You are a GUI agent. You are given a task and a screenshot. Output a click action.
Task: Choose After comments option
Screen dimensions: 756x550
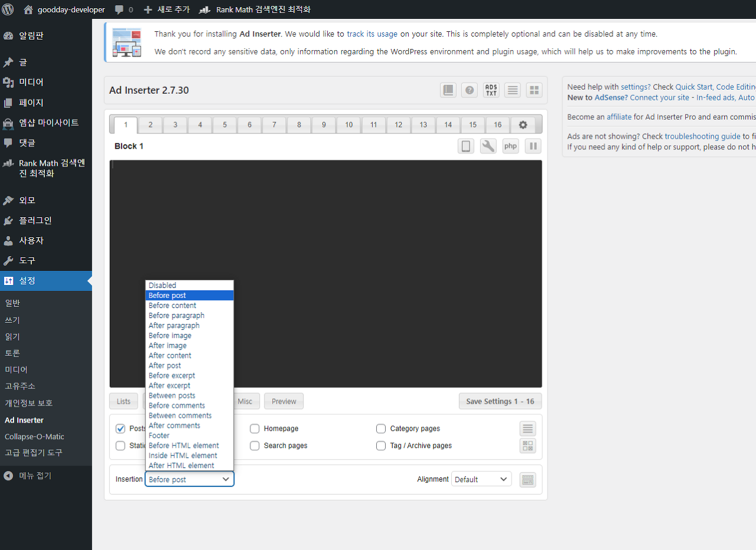(x=190, y=425)
